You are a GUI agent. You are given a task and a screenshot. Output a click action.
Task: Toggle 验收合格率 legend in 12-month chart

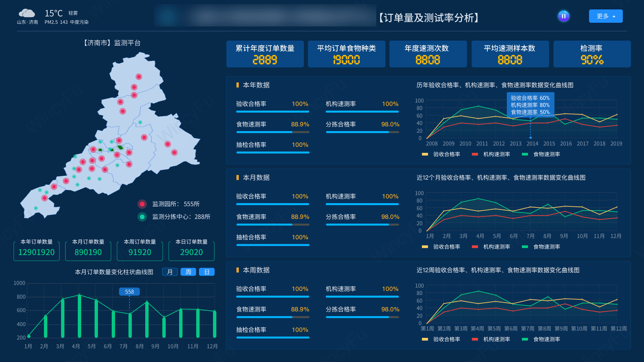click(x=441, y=247)
